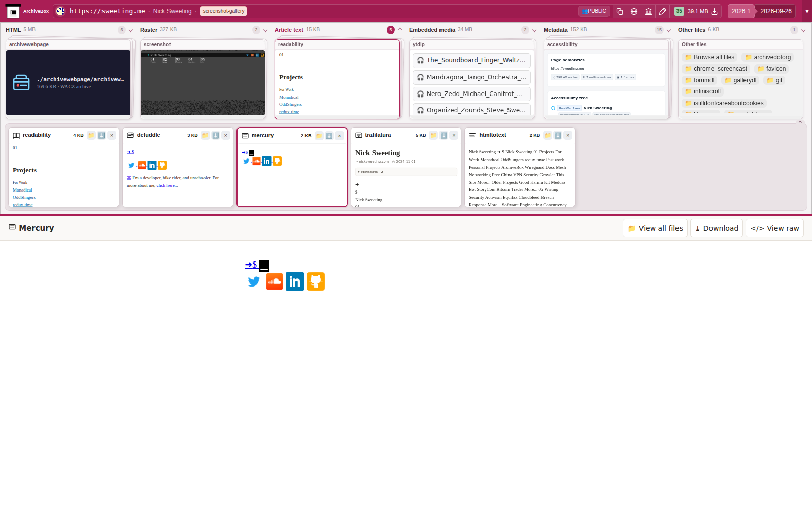Play Organized_Zounds_Steve_Swe audio entry
Image resolution: width=812 pixels, height=508 pixels.
(x=471, y=110)
